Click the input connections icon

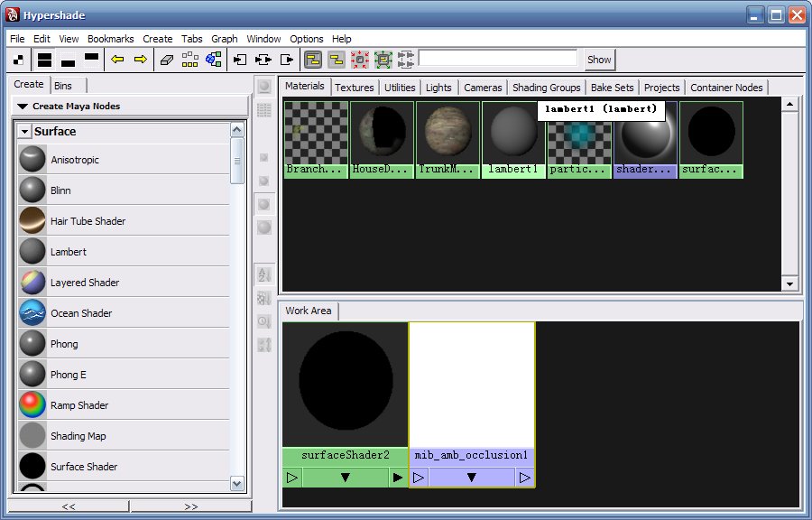(x=240, y=60)
